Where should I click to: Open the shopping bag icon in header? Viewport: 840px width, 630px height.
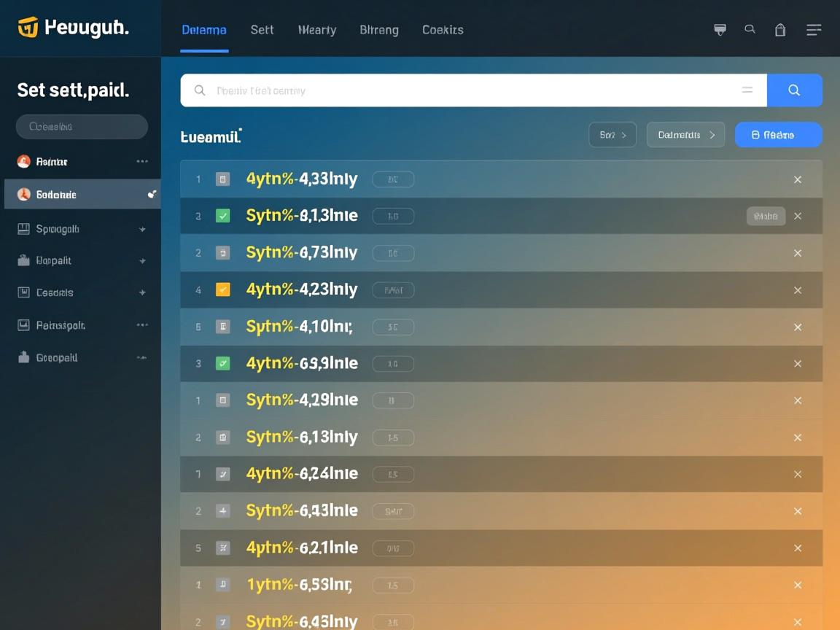[780, 30]
